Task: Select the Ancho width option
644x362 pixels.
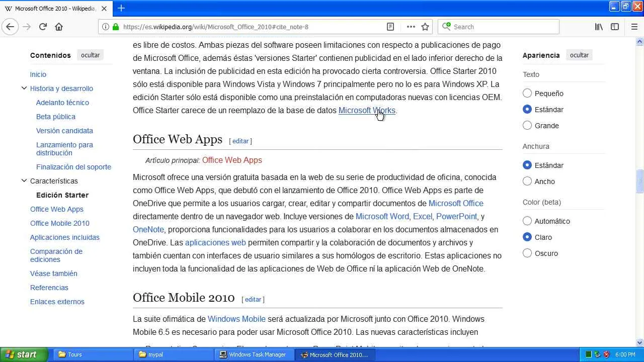Action: pos(527,182)
